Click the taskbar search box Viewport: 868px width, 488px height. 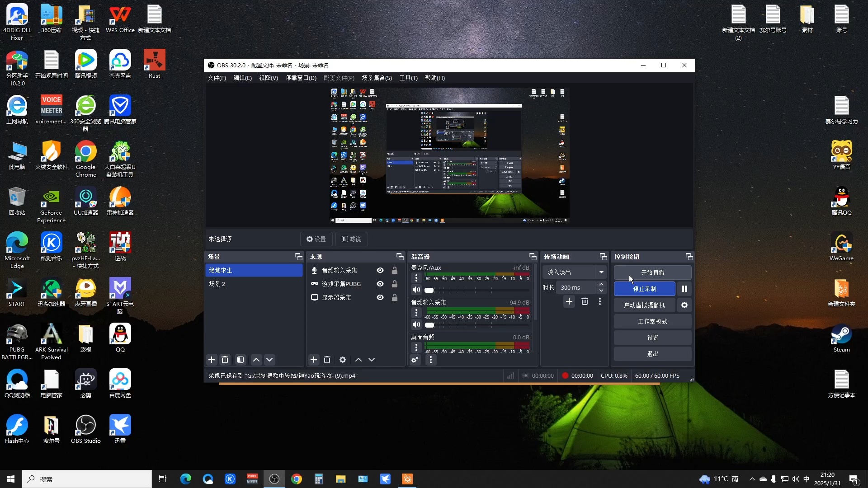(87, 479)
